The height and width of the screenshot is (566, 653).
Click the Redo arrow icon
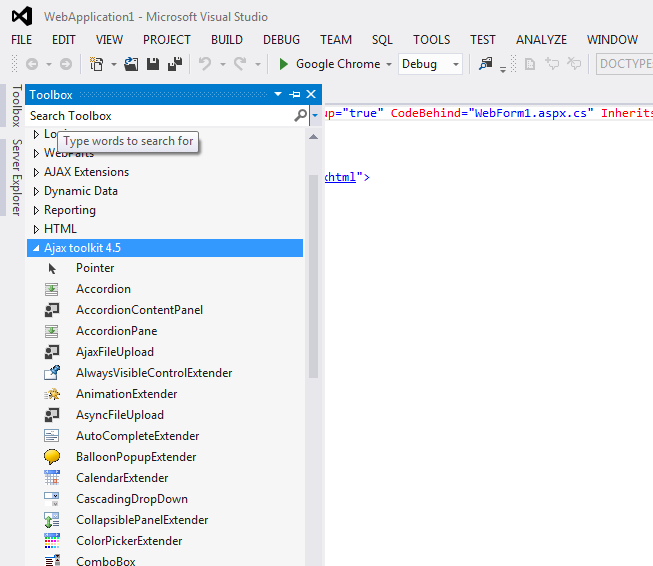coord(240,64)
